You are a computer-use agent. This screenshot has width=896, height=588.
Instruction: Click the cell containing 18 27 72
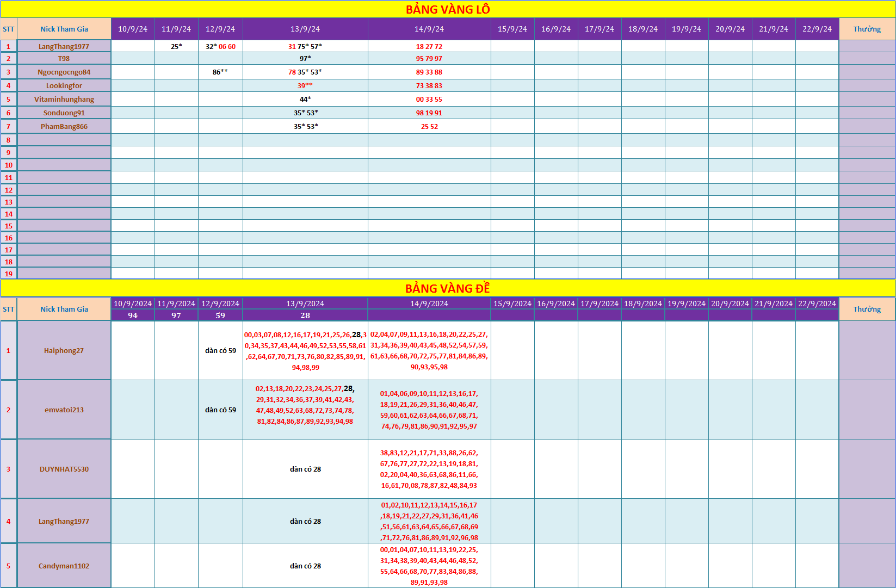point(429,46)
